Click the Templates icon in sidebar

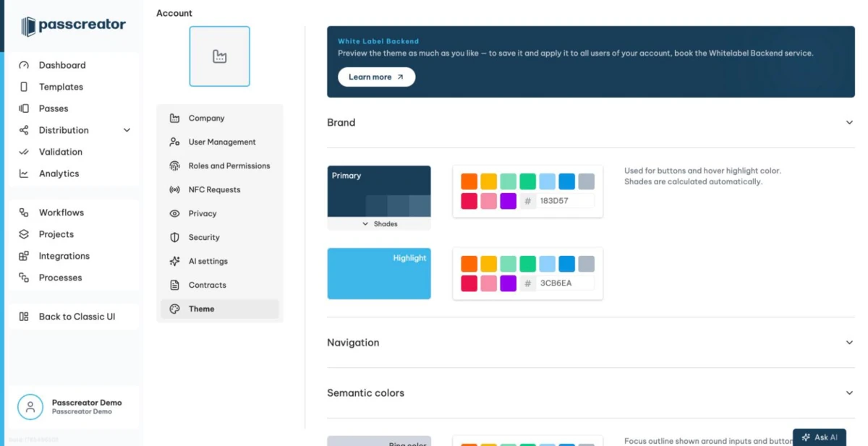click(24, 87)
